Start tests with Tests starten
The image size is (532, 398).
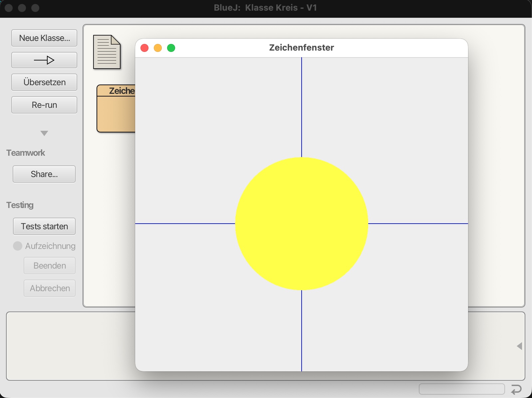44,226
